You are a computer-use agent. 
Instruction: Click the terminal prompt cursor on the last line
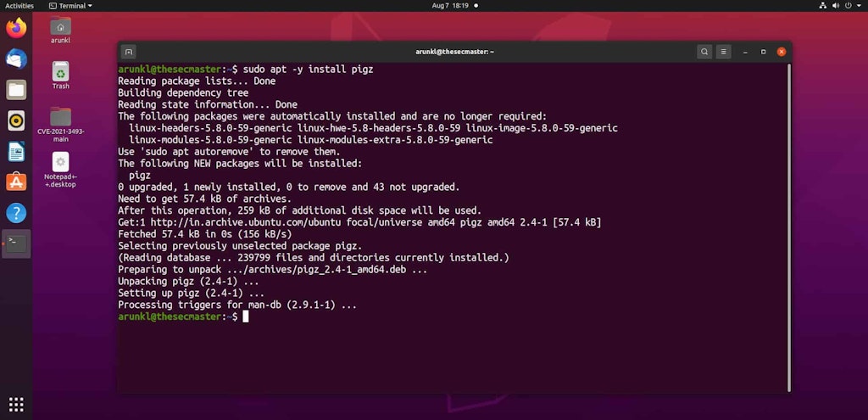(x=246, y=316)
